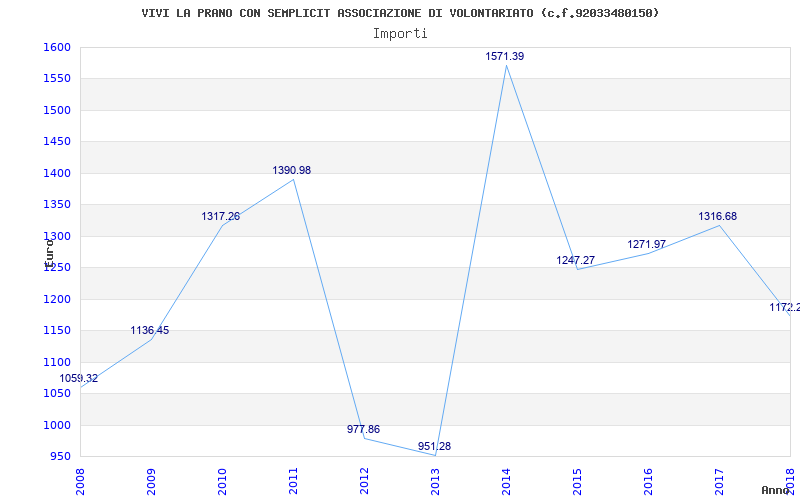Image resolution: width=800 pixels, height=500 pixels.
Task: Click y-axis value 1100
Action: (x=57, y=362)
